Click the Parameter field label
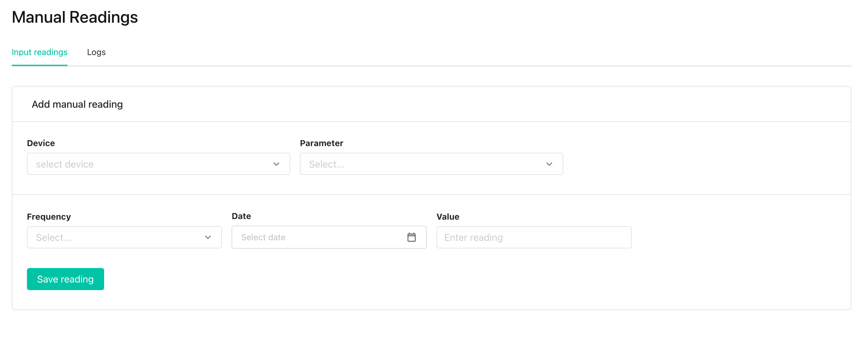 (x=321, y=143)
